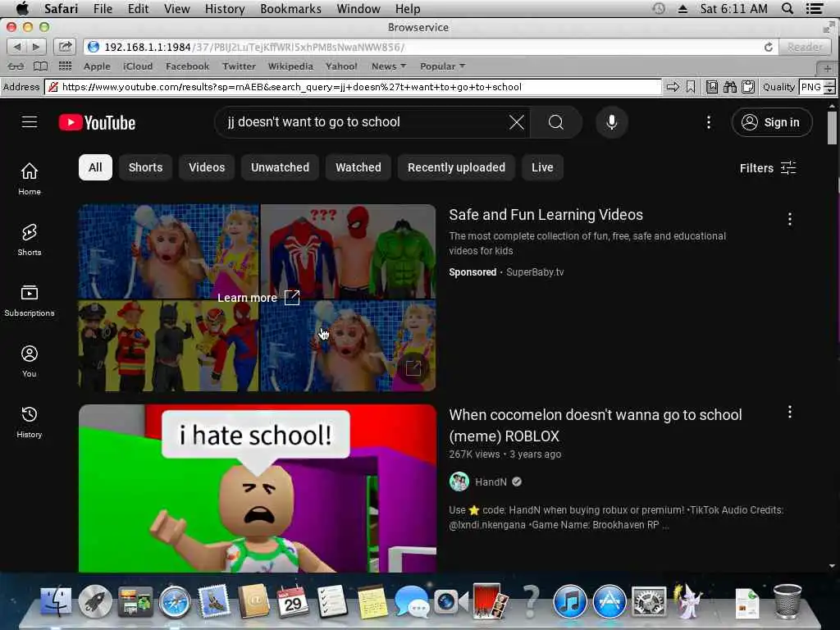840x630 pixels.
Task: Open the search Filters panel
Action: pos(768,167)
